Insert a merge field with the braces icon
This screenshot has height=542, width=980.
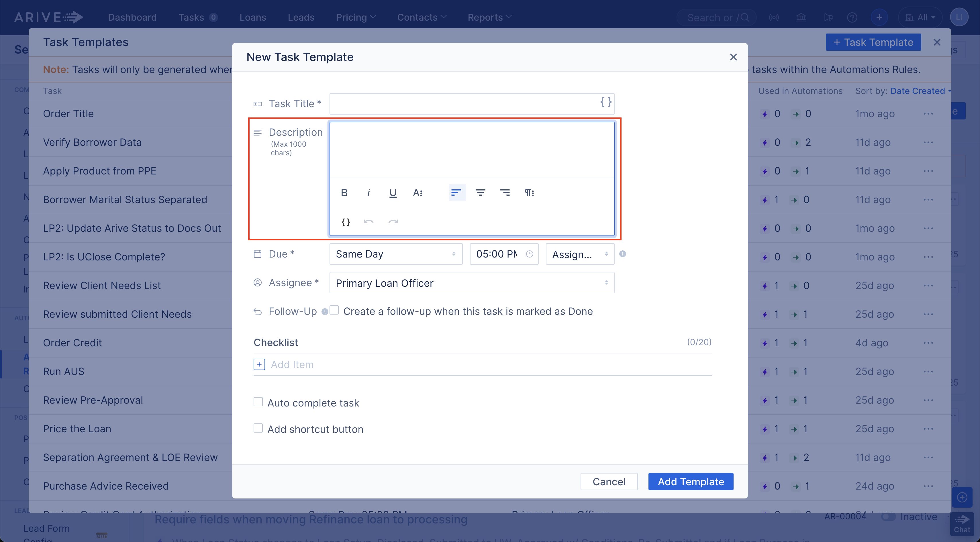345,222
